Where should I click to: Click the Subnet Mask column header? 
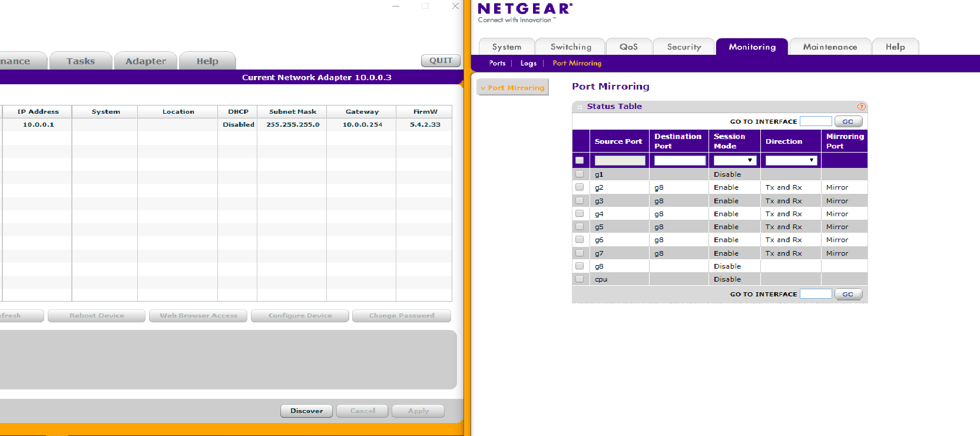(292, 111)
